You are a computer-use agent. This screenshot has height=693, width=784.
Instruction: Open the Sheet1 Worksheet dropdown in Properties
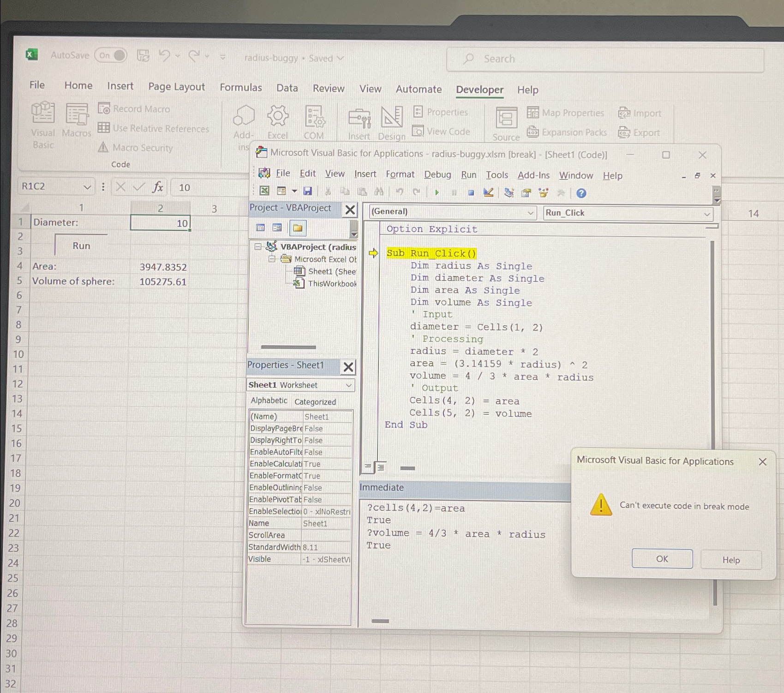coord(348,385)
